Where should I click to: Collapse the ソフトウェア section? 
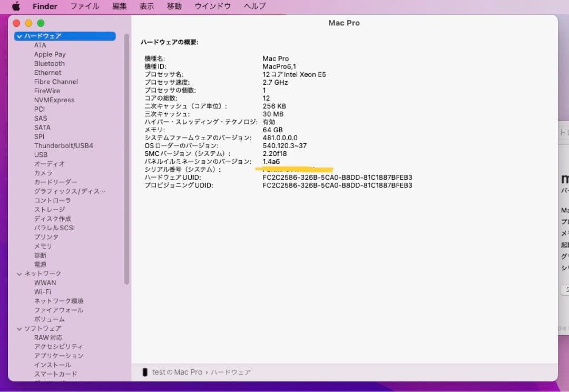tap(19, 328)
